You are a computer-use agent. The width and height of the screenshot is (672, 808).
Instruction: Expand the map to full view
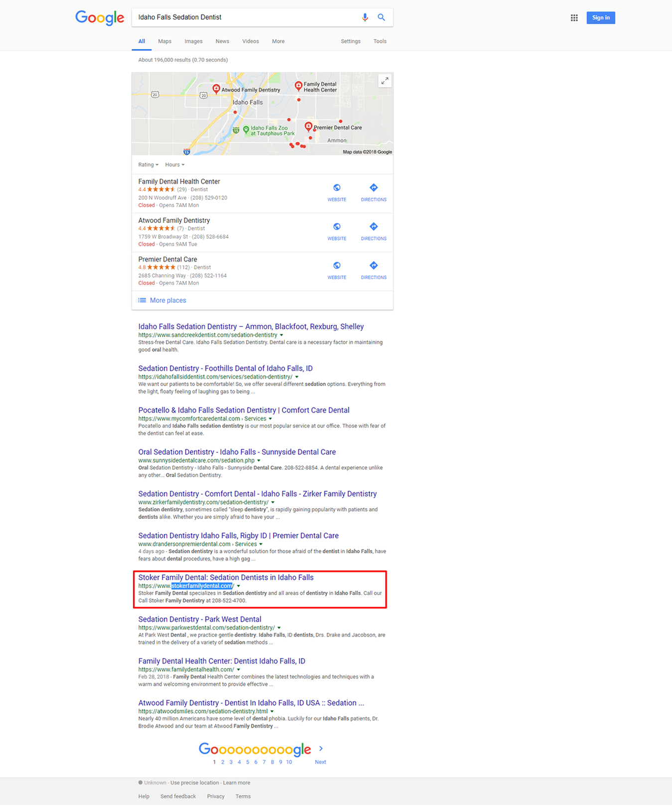385,81
